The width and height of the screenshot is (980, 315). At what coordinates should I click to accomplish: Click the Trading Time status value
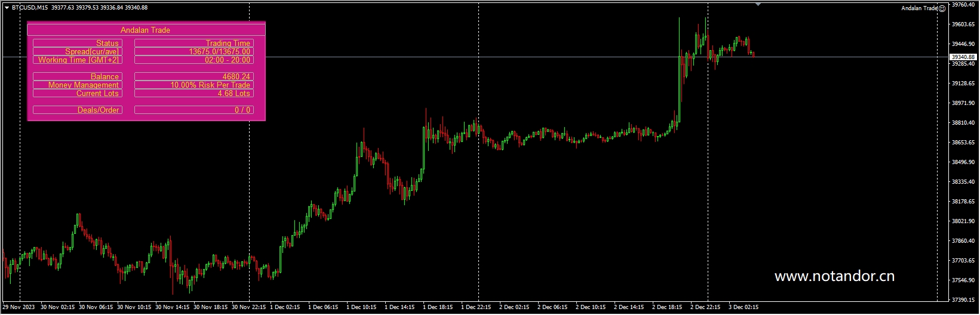[194, 43]
